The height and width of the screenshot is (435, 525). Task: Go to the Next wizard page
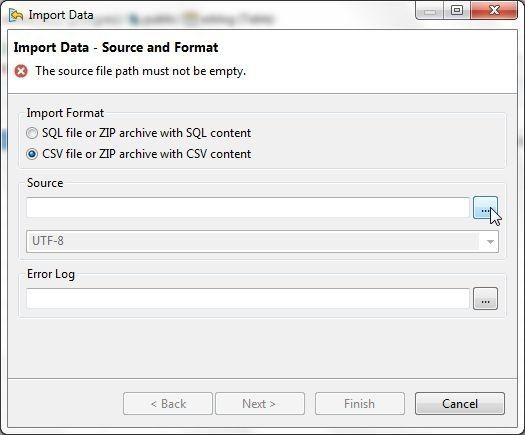(x=260, y=404)
